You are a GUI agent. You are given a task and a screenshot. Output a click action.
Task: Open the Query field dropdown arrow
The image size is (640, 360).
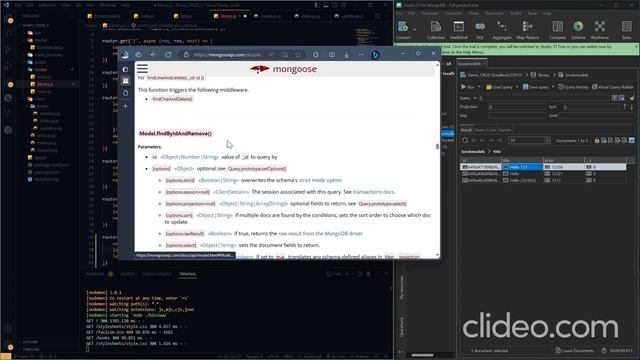point(475,98)
